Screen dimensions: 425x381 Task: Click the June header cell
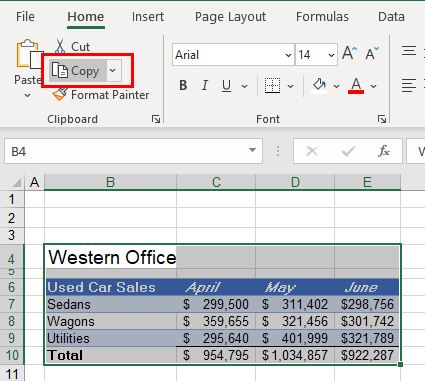367,287
